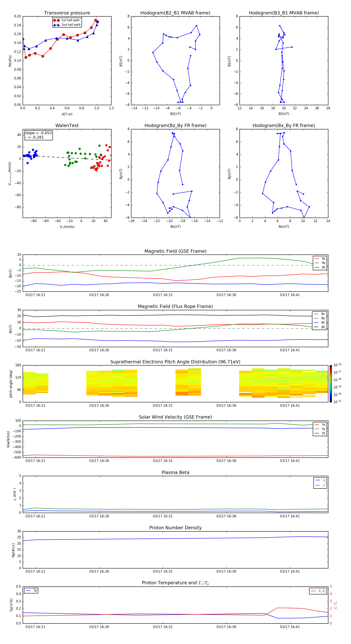Click the 'Hodogram(B3_B1 MVAB frame)' title
The image size is (351, 644).
point(284,13)
